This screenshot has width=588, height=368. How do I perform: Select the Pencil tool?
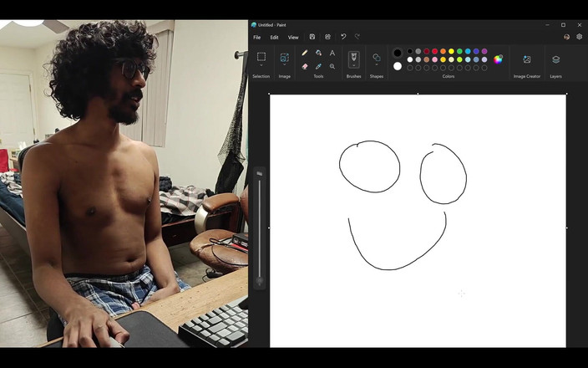pos(305,53)
